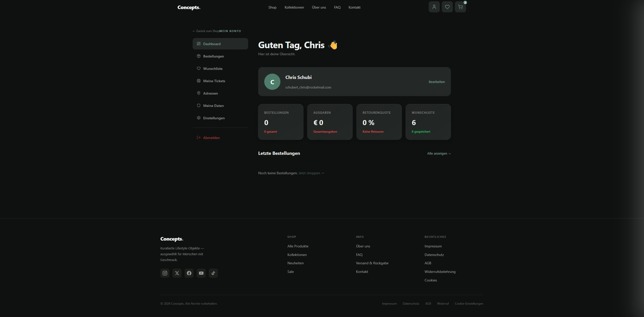Select Meine Tickets in the sidebar
Viewport: 644px width, 317px height.
click(220, 81)
